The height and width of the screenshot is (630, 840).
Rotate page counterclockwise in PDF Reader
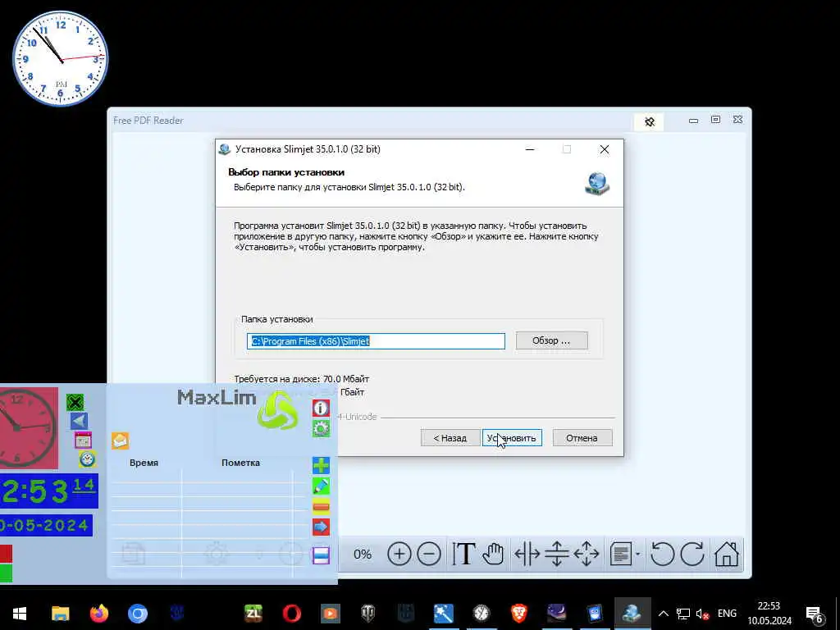[x=663, y=554]
